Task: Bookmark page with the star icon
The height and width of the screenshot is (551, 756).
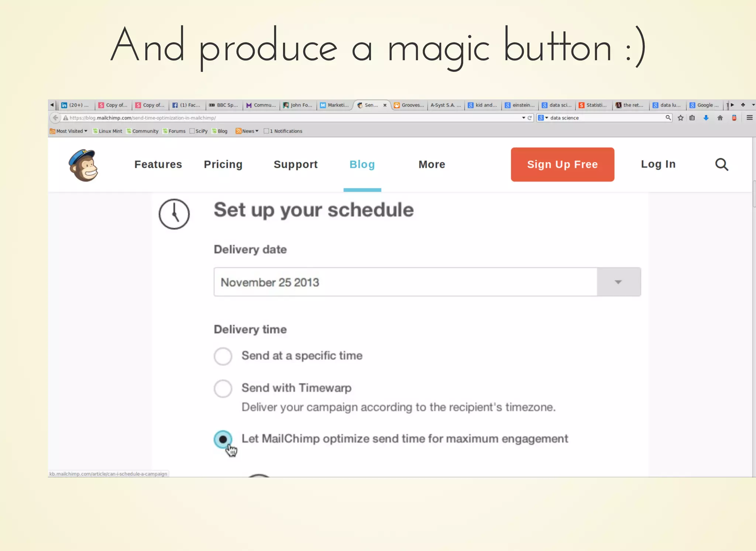Action: 681,118
